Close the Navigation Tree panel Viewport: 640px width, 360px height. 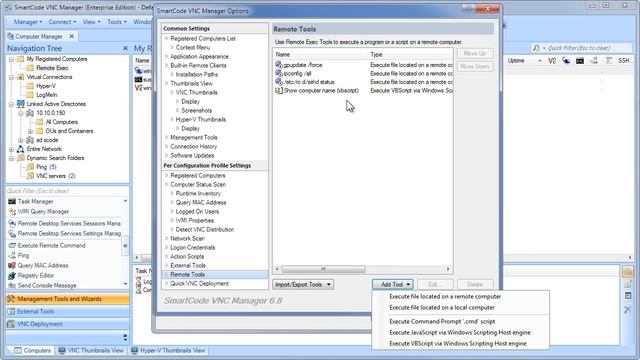125,48
